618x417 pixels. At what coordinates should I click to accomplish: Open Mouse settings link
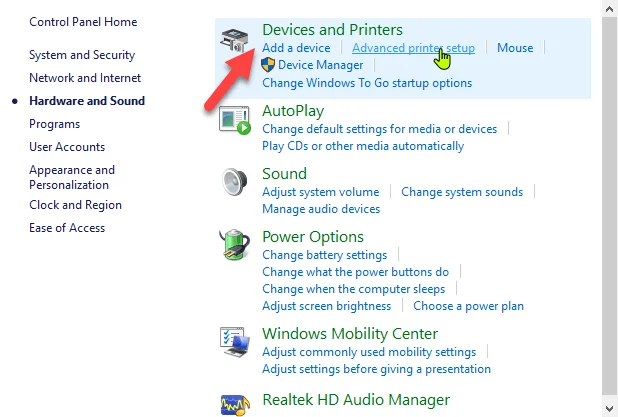tap(515, 48)
